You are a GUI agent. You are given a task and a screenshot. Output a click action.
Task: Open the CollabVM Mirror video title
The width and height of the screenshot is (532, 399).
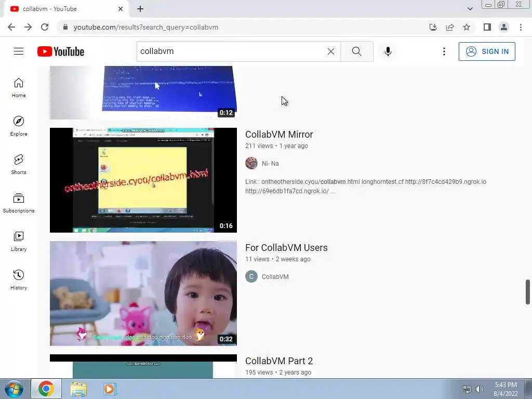[x=279, y=135]
